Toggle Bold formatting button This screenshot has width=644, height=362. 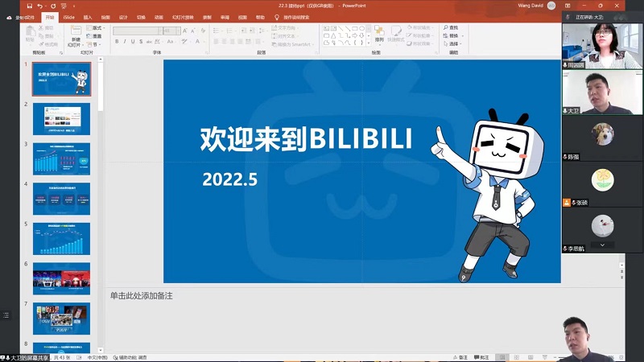pyautogui.click(x=117, y=42)
